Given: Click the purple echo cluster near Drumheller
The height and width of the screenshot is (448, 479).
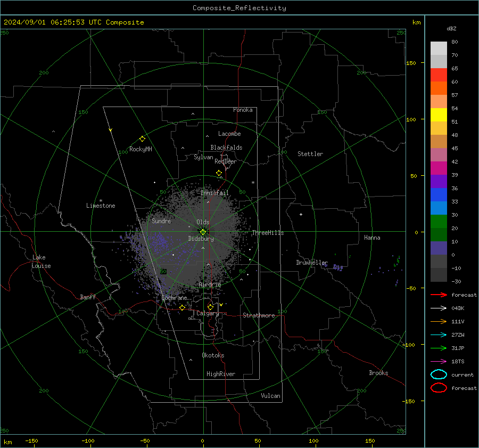Looking at the screenshot, I should tap(337, 267).
